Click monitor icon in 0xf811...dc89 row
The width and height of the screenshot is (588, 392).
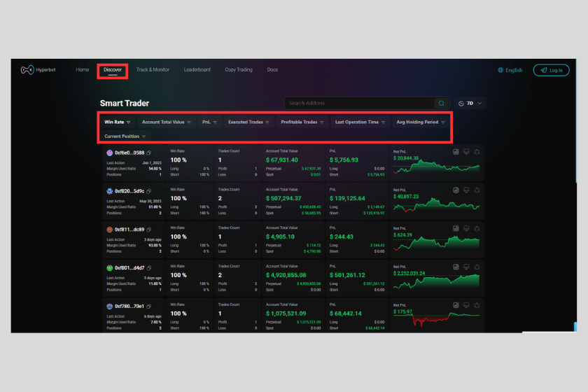466,228
